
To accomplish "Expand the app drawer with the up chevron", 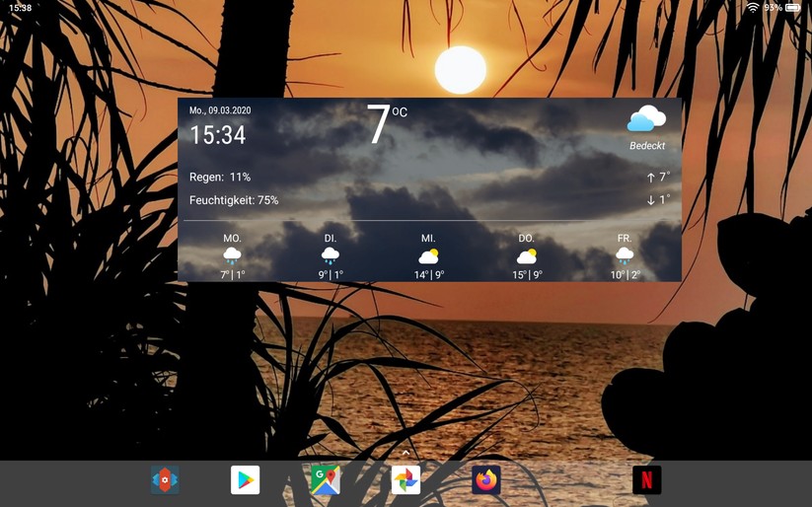I will click(406, 453).
